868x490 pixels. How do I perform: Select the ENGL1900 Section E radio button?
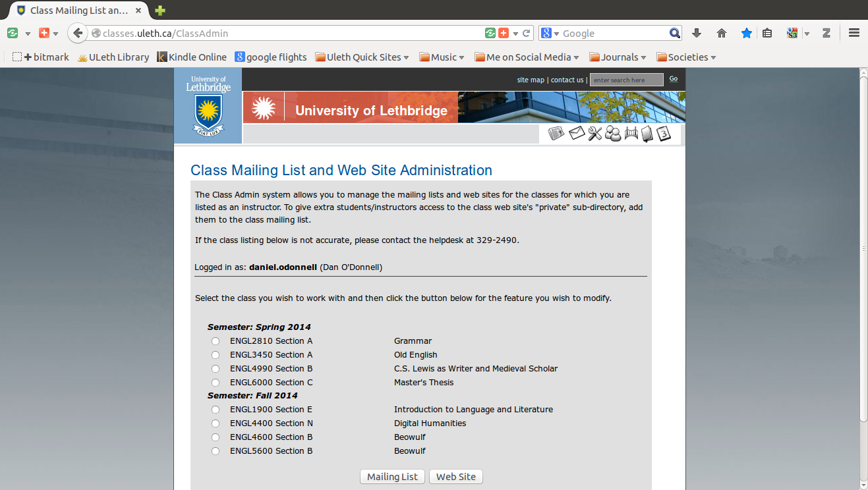coord(216,410)
